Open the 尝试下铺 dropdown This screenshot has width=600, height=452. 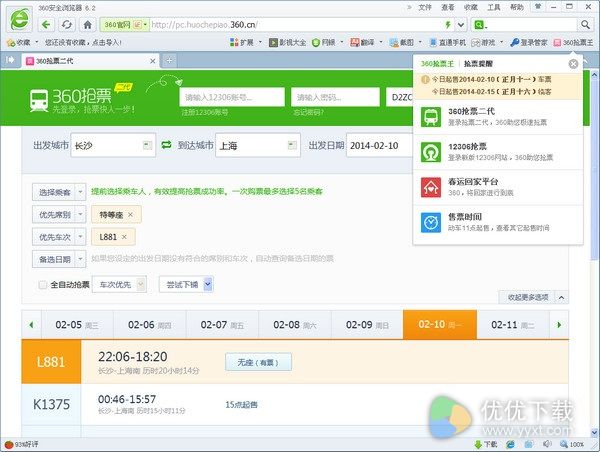pyautogui.click(x=186, y=284)
